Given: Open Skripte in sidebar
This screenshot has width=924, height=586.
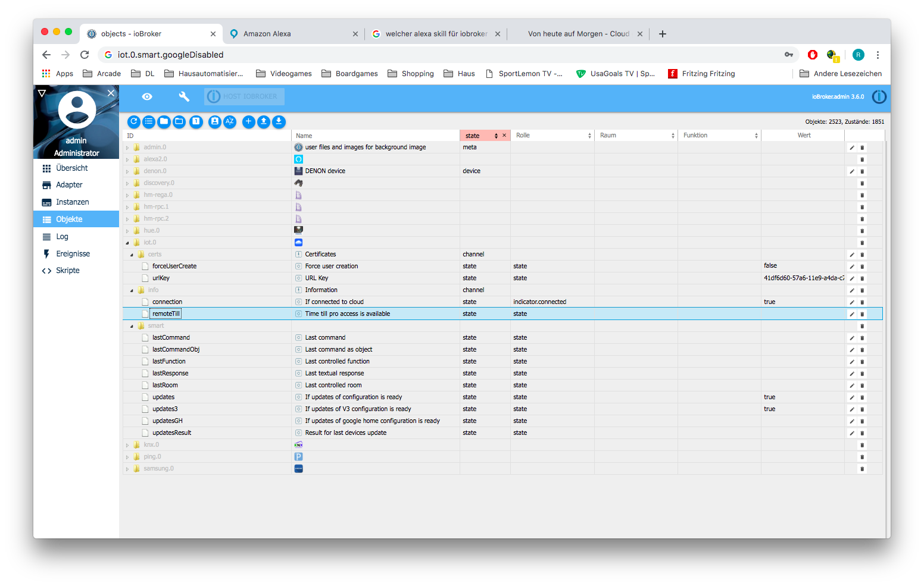Looking at the screenshot, I should click(x=76, y=271).
